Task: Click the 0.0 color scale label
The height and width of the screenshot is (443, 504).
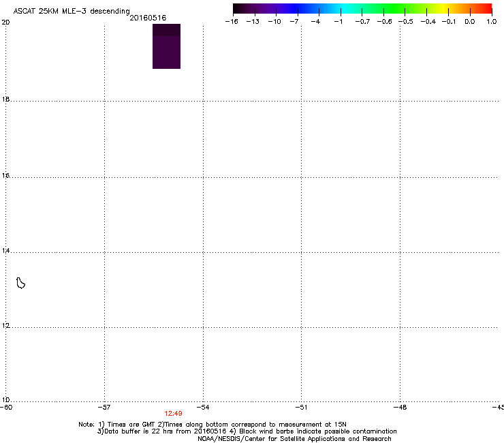Action: (x=470, y=22)
